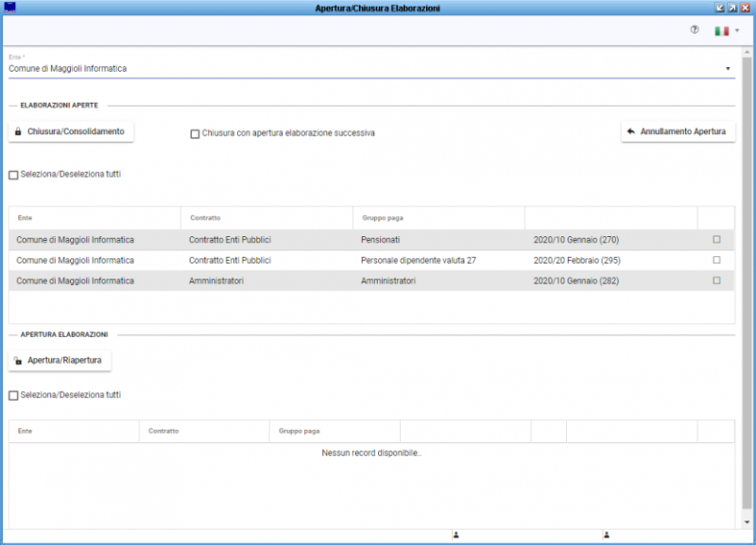Click the person icon in the bottom-left column

pyautogui.click(x=457, y=535)
